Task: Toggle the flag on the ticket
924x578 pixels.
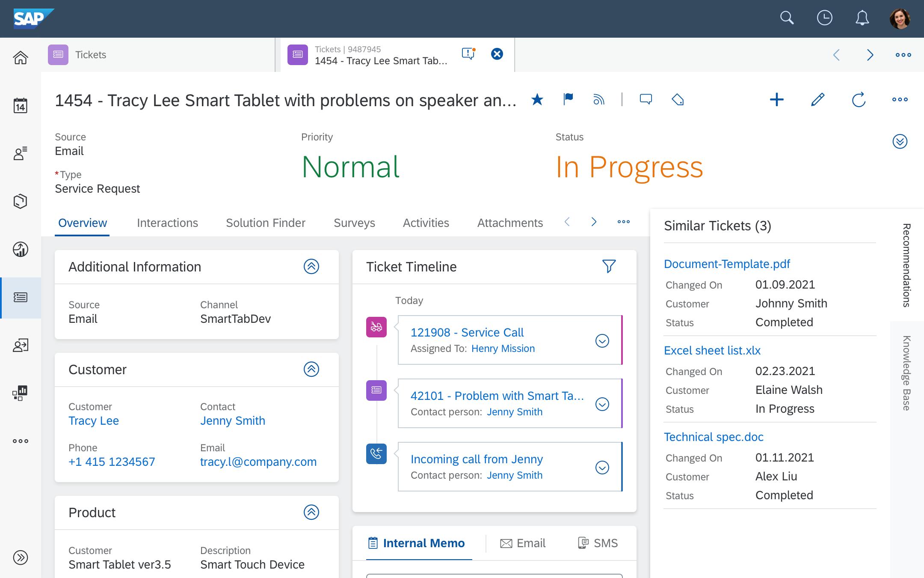Action: click(568, 99)
